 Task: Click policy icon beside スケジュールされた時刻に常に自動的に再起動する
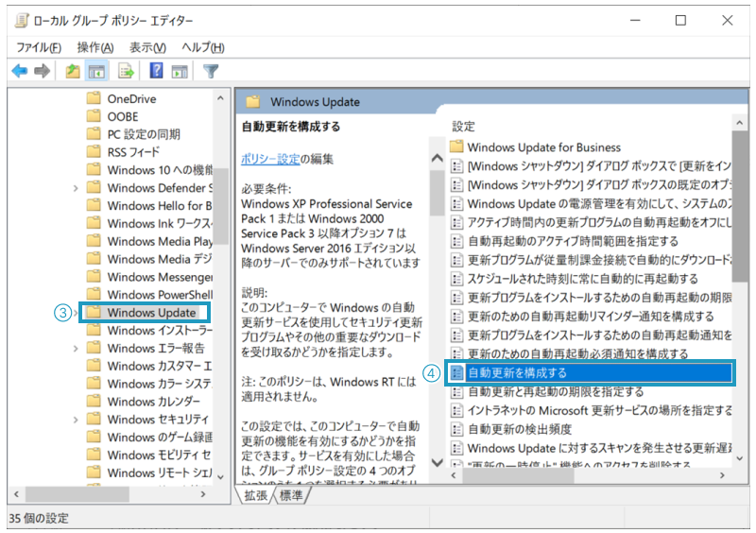point(456,279)
